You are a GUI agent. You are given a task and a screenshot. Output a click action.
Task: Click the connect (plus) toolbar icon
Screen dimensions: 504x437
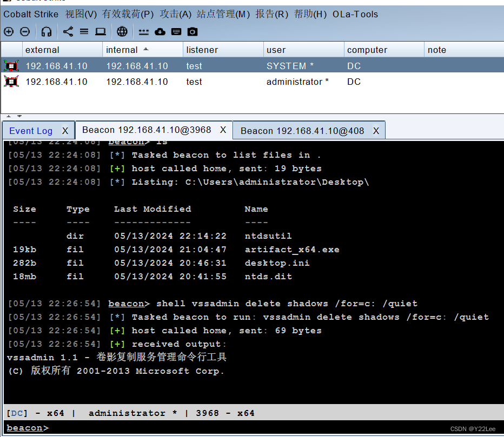(9, 31)
